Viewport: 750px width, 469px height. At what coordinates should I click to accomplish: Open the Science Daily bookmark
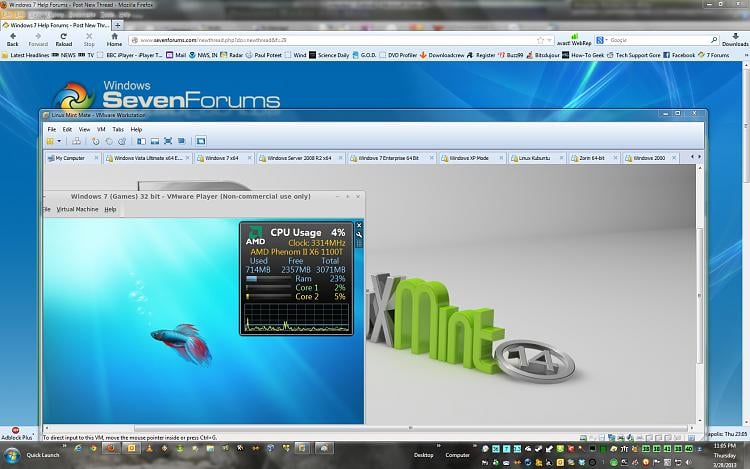point(329,55)
